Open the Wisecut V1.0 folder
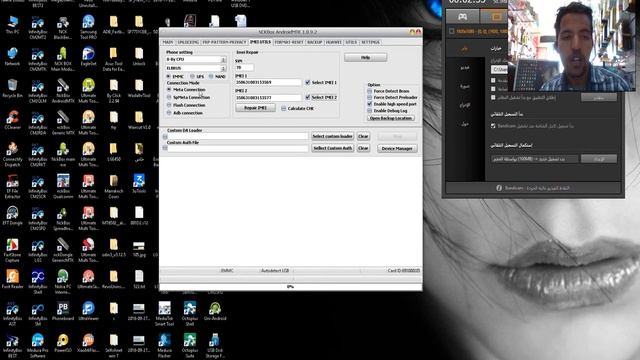The width and height of the screenshot is (640, 360). point(139,120)
